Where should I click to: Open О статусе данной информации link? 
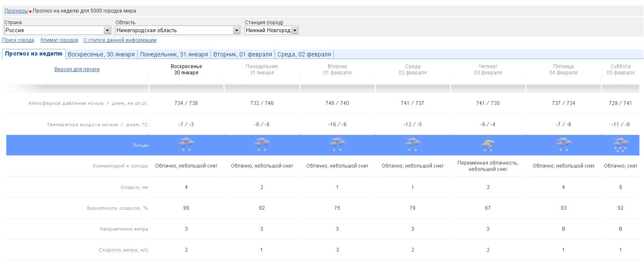pyautogui.click(x=120, y=40)
